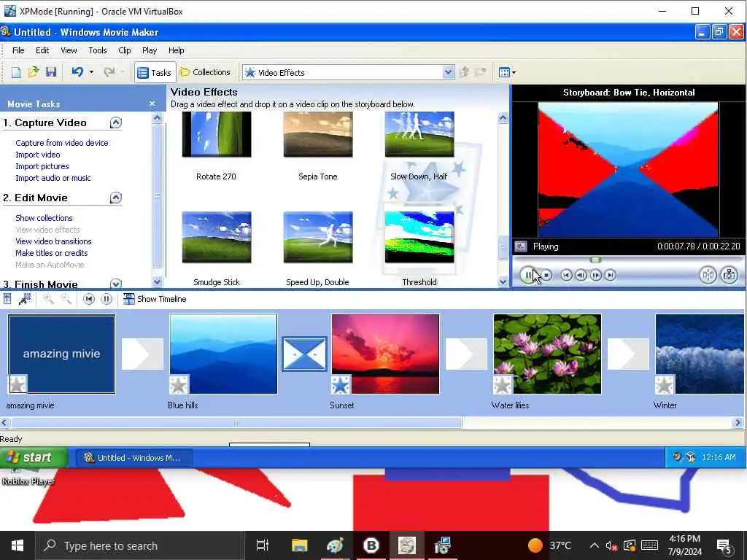Click the Next Frame button
Screen dimensions: 747x560
[x=595, y=275]
